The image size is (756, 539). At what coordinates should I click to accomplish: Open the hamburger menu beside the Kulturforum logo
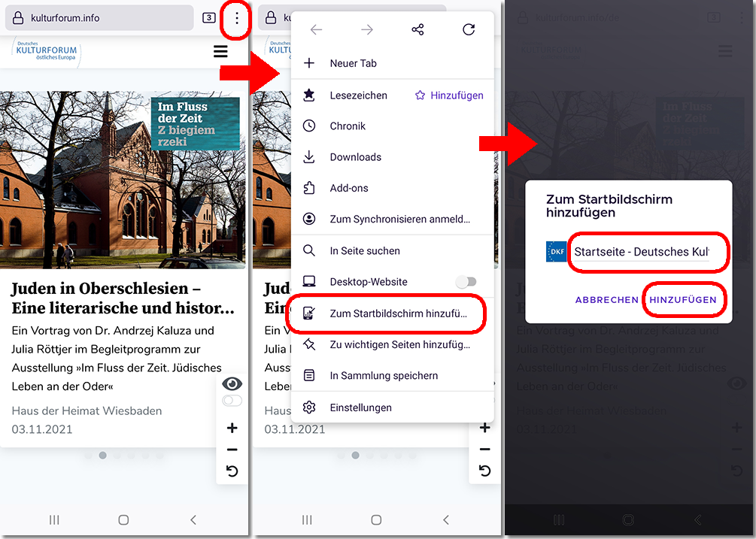(x=220, y=51)
